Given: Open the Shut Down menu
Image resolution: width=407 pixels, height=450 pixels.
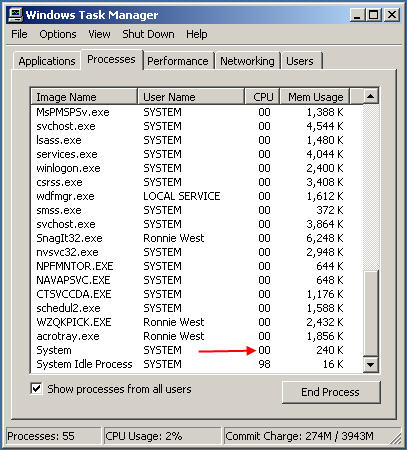Looking at the screenshot, I should coord(148,34).
